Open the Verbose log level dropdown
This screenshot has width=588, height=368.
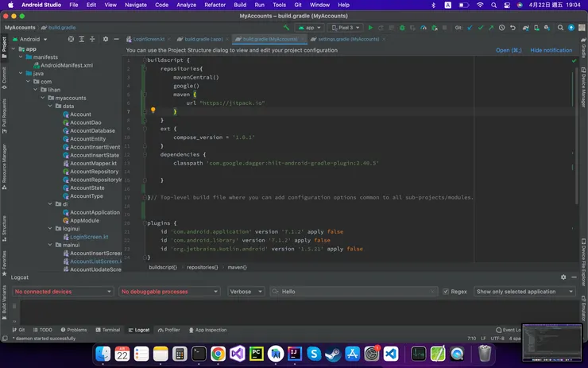pos(246,292)
